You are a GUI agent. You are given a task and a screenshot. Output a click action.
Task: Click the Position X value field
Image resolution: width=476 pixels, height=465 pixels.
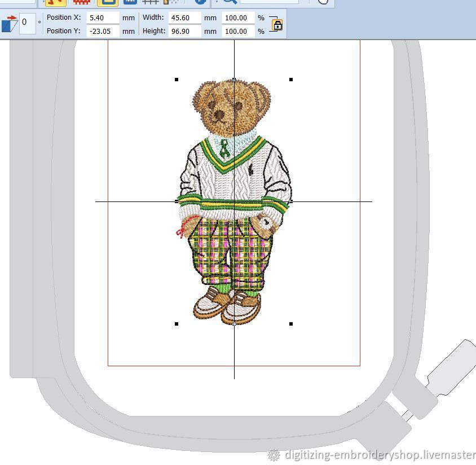coord(103,17)
